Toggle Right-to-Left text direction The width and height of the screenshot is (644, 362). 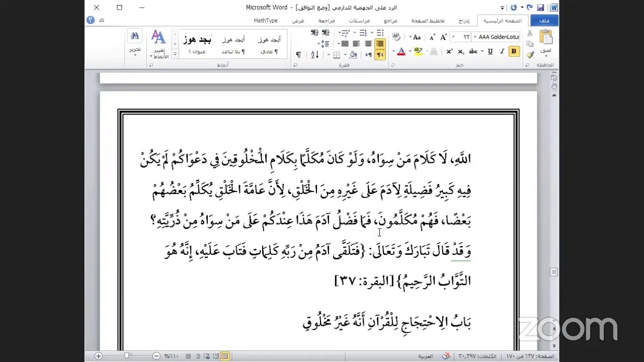[380, 54]
